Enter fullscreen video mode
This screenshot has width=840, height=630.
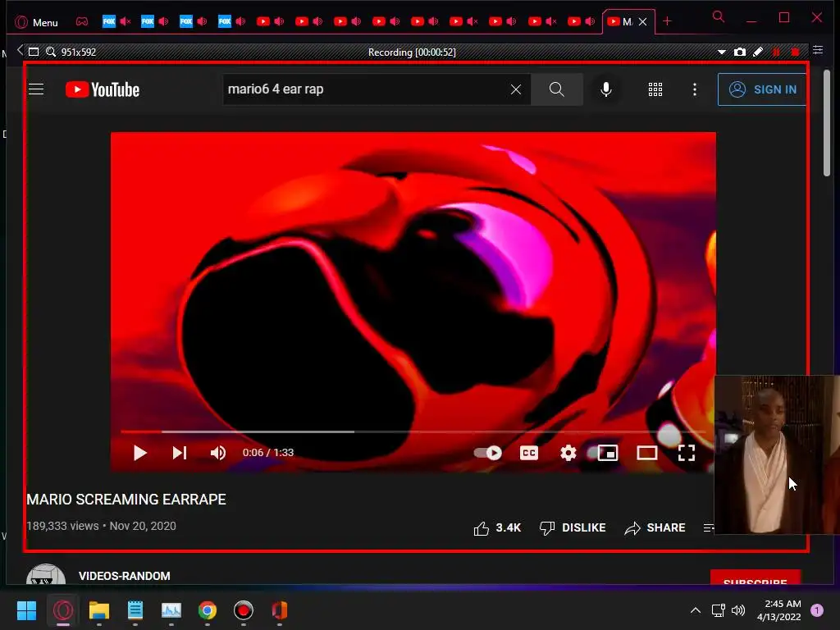tap(687, 453)
